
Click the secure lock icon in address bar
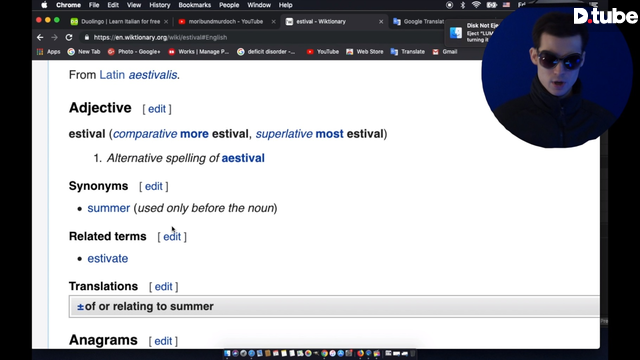coord(87,37)
